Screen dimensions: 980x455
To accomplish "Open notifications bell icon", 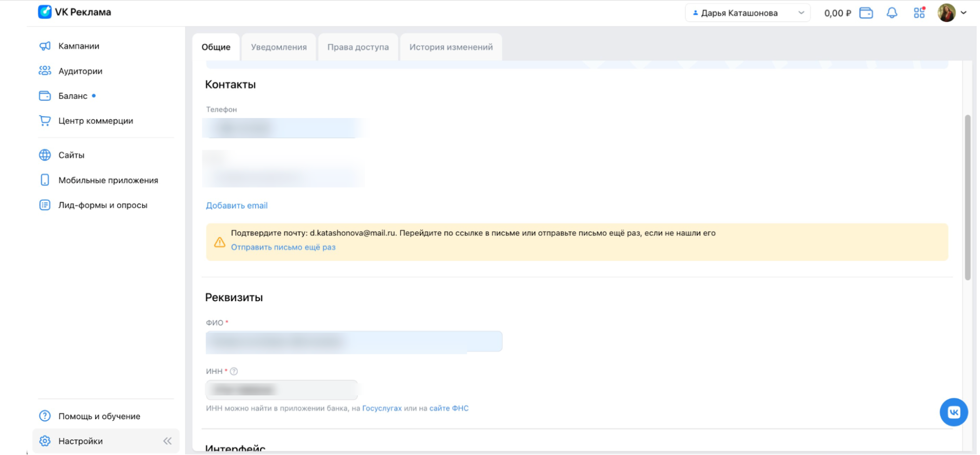I will [x=892, y=13].
